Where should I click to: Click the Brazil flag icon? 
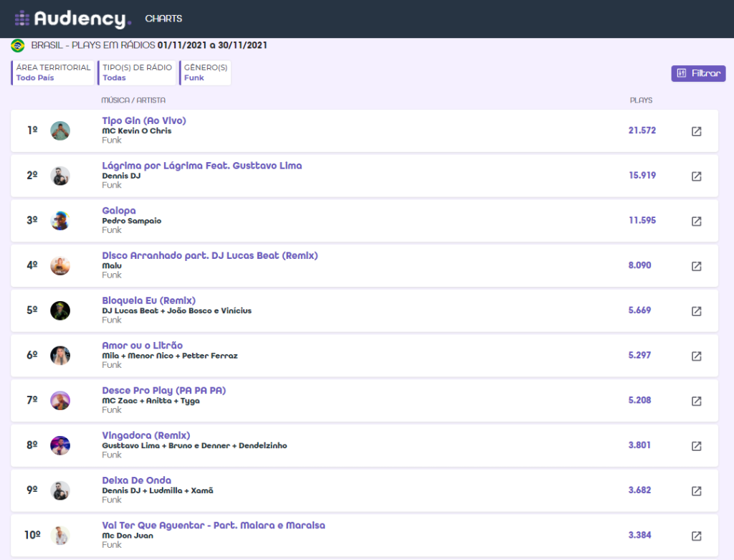tap(18, 45)
